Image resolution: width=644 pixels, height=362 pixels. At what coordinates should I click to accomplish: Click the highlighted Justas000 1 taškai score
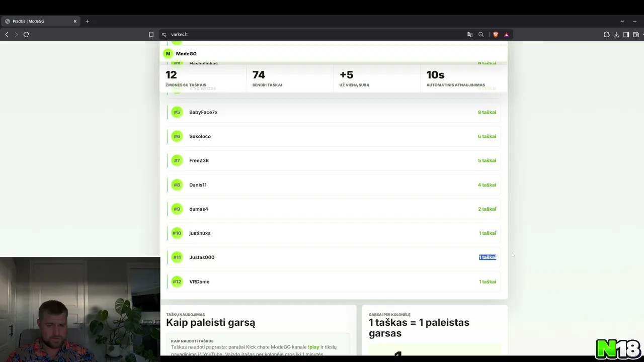[488, 257]
